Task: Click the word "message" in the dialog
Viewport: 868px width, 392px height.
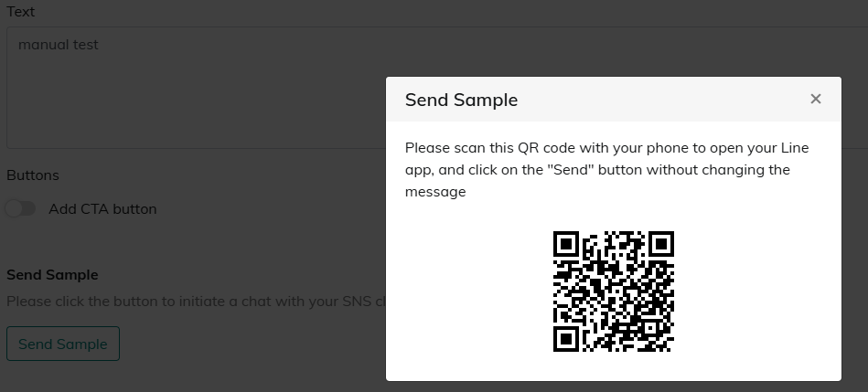Action: click(435, 192)
